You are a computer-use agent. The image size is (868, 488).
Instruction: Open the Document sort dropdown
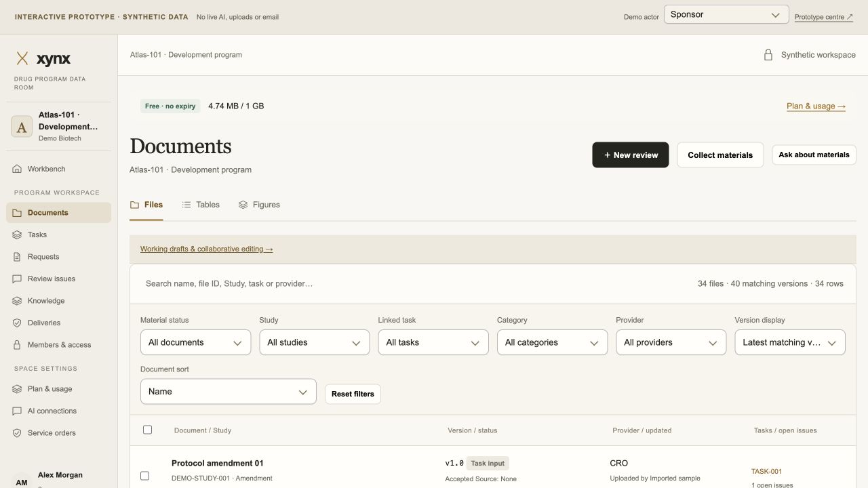click(x=229, y=392)
